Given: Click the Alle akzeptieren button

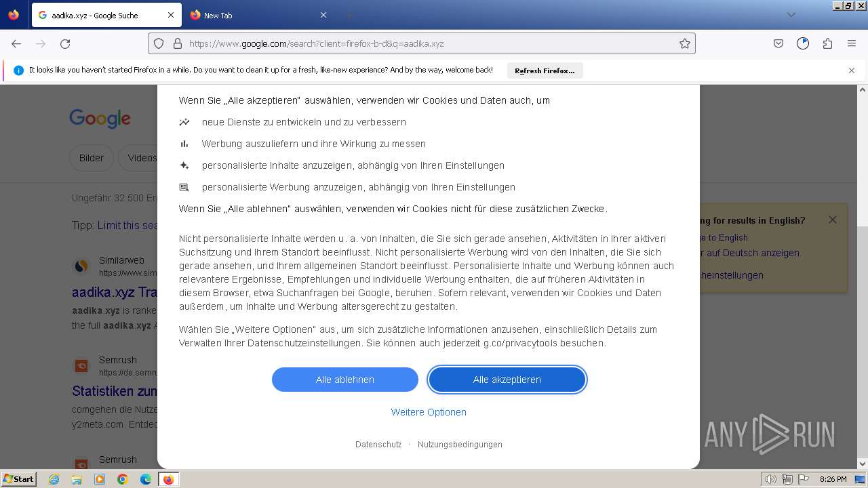Looking at the screenshot, I should coord(507,380).
